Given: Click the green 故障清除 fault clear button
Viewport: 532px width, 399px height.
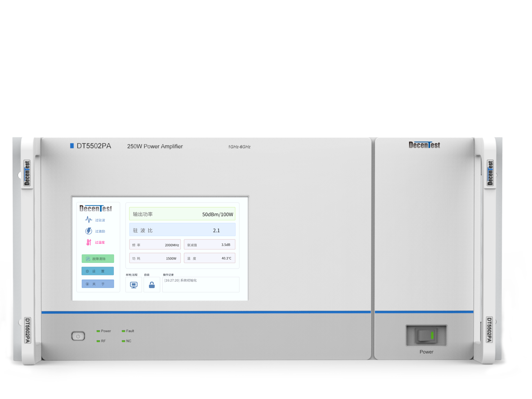Looking at the screenshot, I should click(98, 259).
